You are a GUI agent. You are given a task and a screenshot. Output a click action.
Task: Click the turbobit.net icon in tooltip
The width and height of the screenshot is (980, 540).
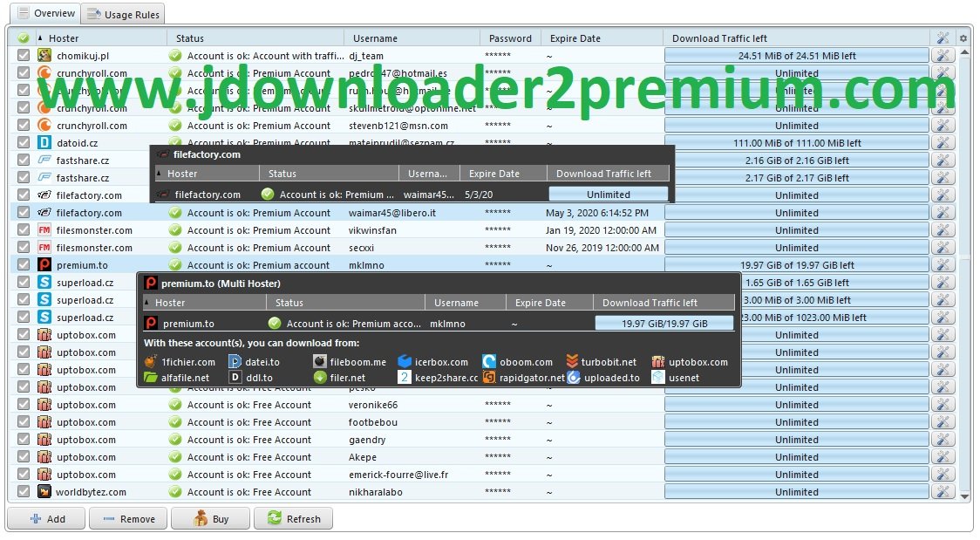(x=572, y=362)
